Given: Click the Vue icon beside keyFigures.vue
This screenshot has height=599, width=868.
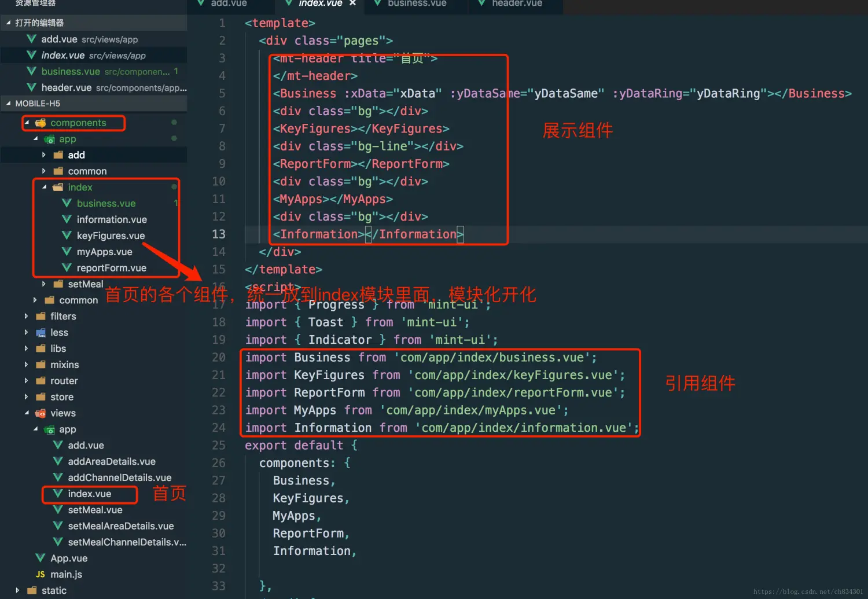Looking at the screenshot, I should point(67,236).
